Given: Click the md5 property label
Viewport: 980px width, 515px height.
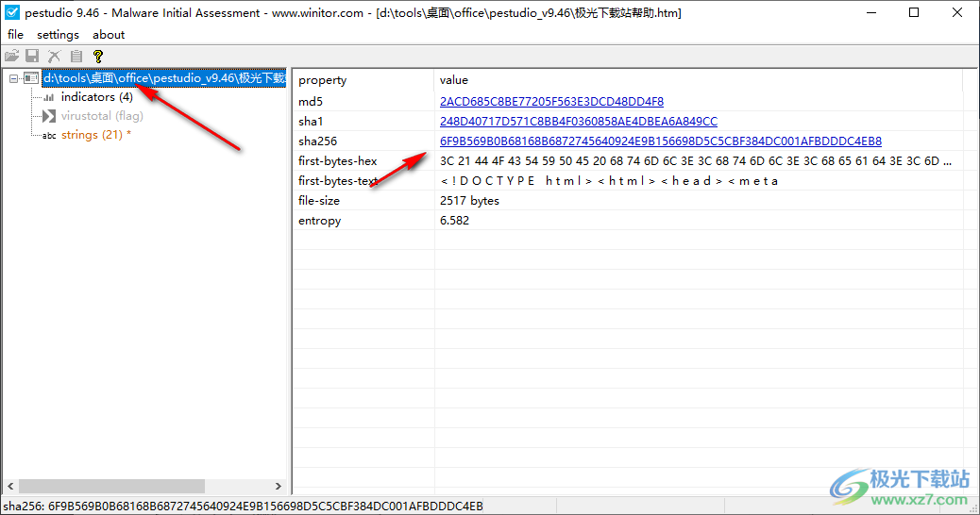Looking at the screenshot, I should (x=311, y=101).
